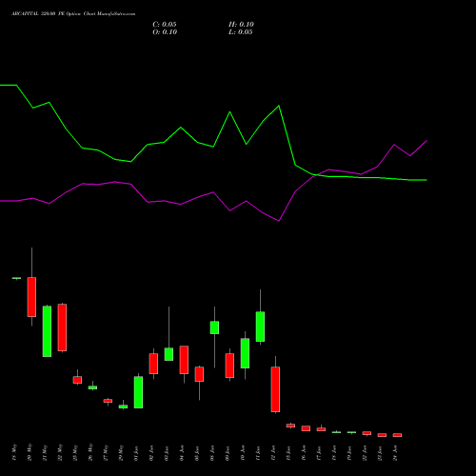The image size is (476, 476).
Task: Select the high value 'H: 0.10'
Action: (241, 25)
